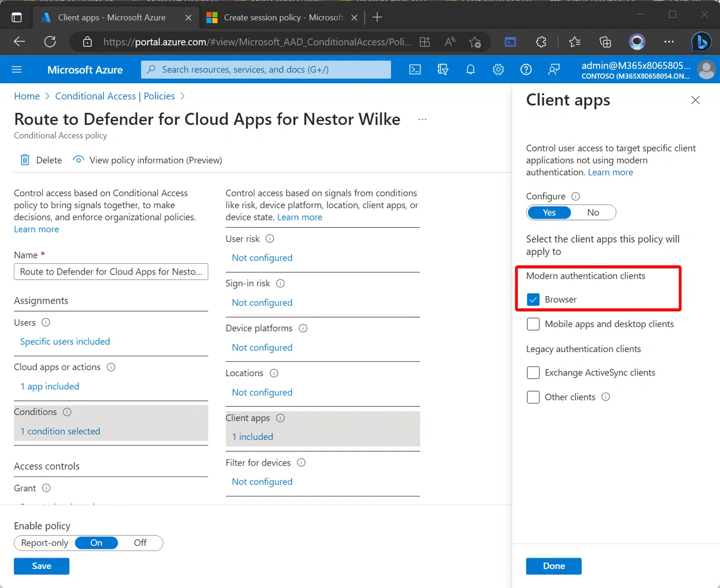The image size is (720, 588).
Task: Set Enable policy to On
Action: tap(96, 543)
